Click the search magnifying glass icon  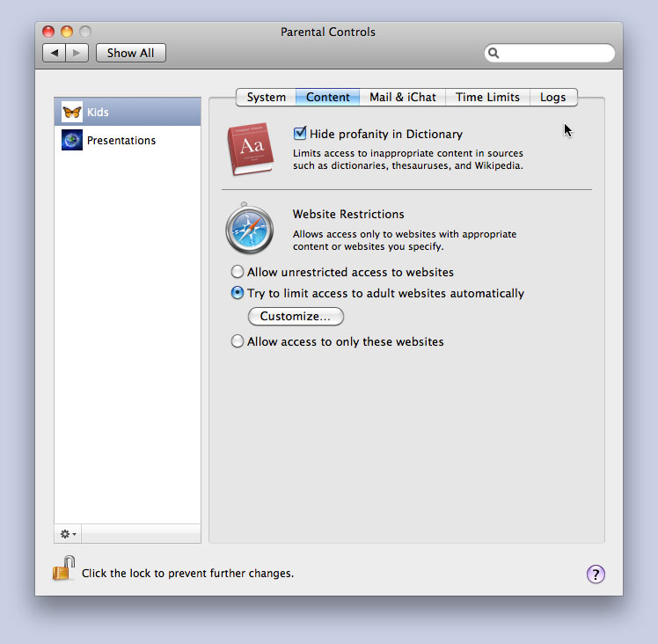[x=494, y=53]
